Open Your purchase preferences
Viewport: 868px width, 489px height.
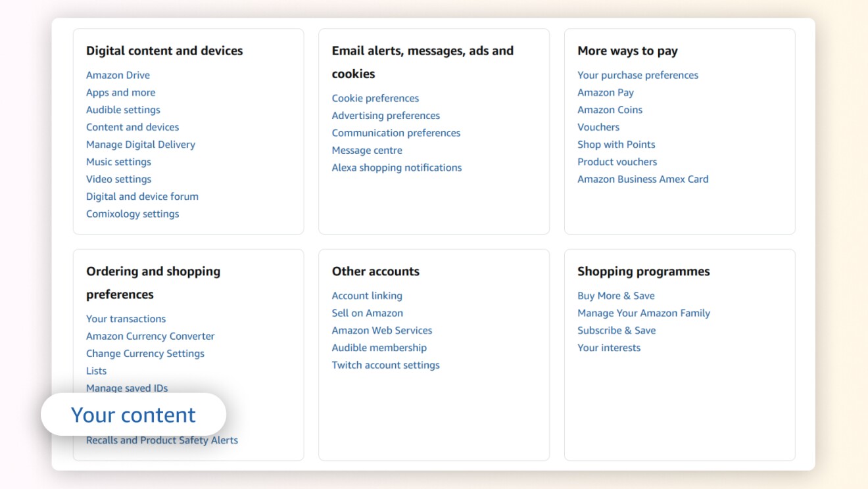click(x=638, y=75)
